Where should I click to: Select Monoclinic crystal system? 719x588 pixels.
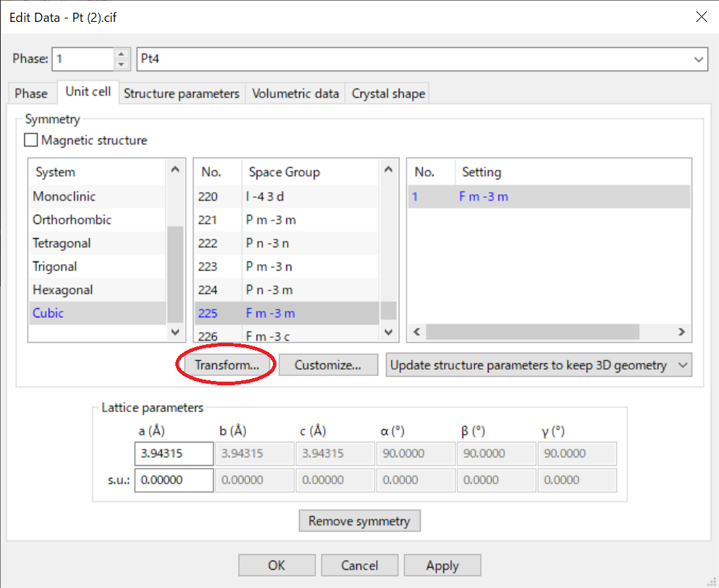point(98,196)
